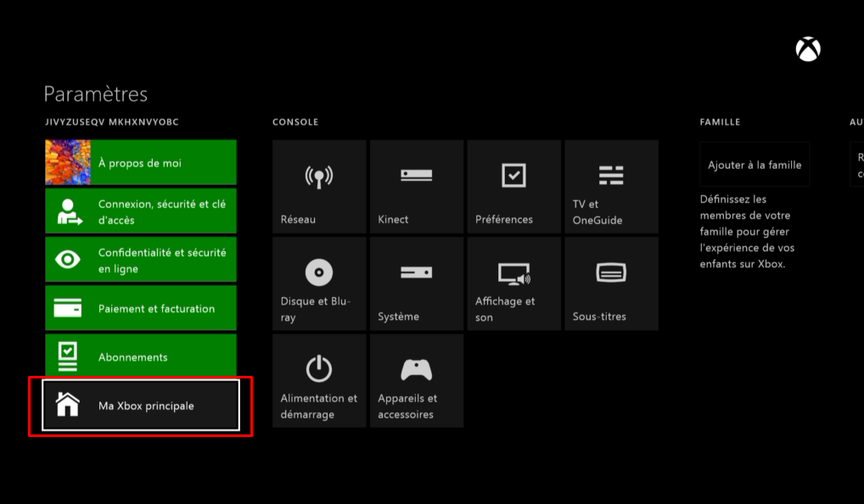Click the "CONSOLE" section heading

(295, 121)
